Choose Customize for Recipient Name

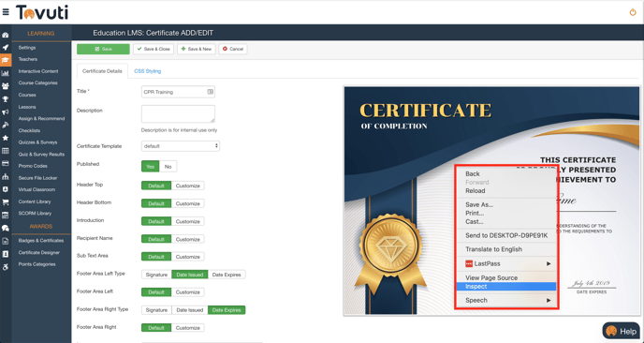coord(188,239)
